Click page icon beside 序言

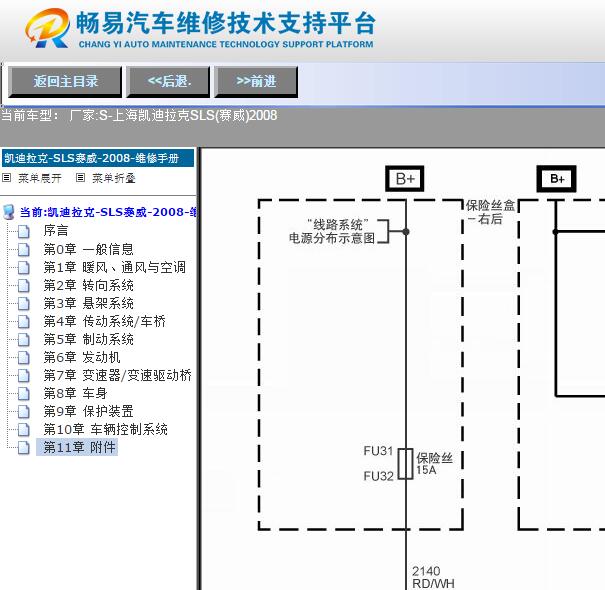[24, 232]
